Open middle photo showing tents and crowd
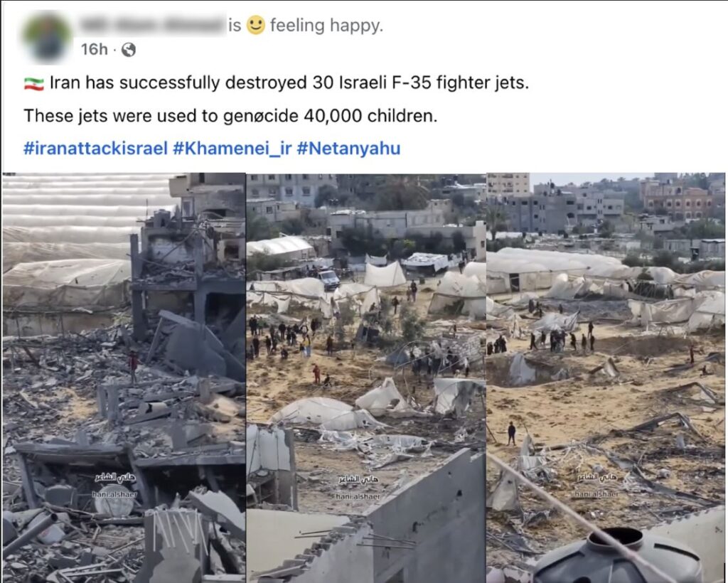The image size is (728, 583). click(366, 378)
